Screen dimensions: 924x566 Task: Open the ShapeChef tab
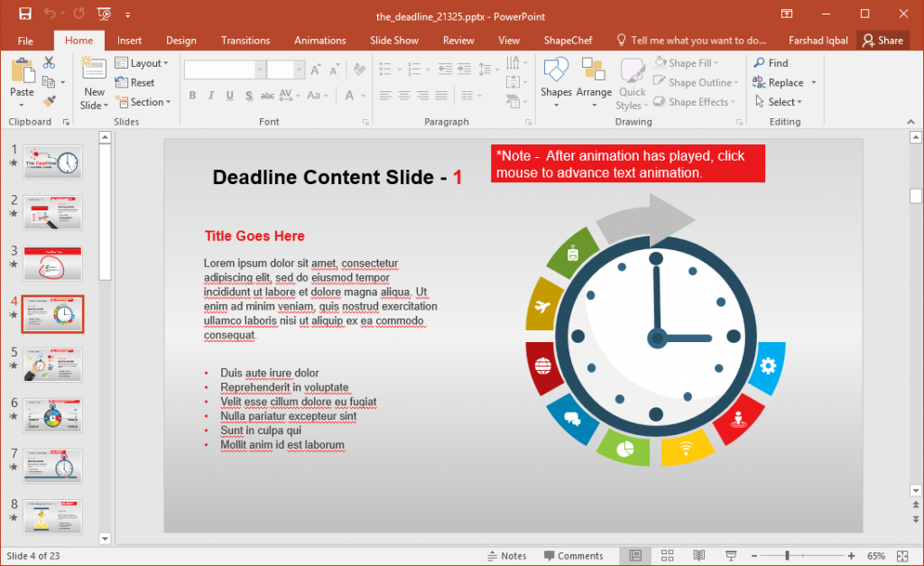568,40
